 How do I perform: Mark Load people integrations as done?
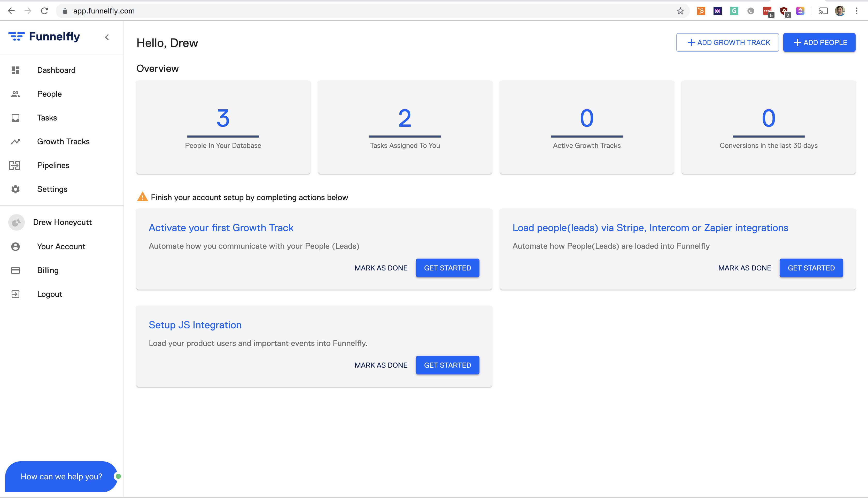(x=744, y=268)
